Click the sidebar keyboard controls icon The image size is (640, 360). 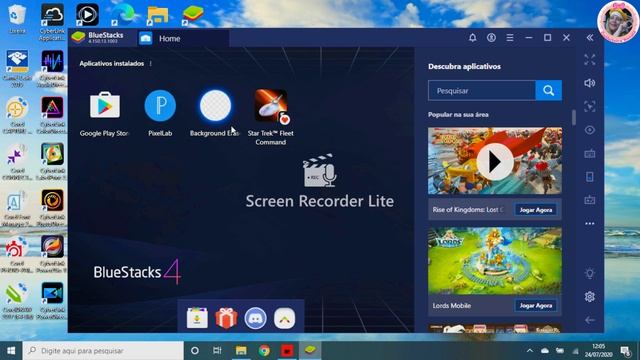pos(589,154)
